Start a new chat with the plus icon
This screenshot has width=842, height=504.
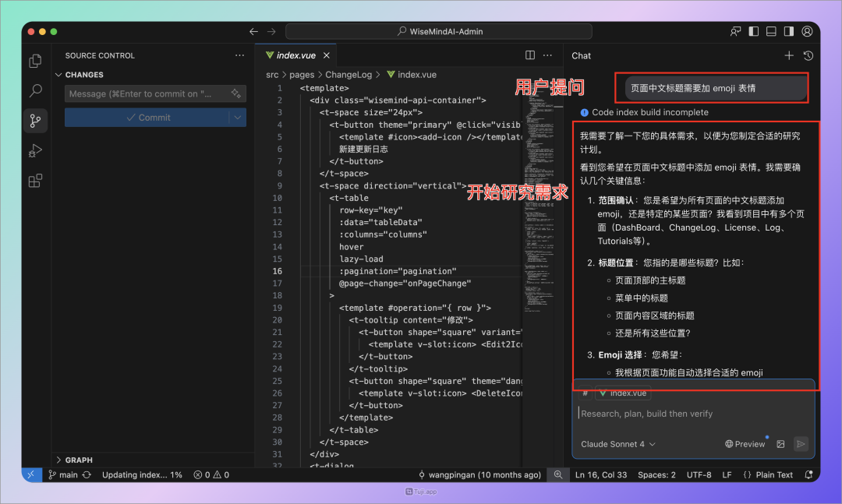[x=789, y=55]
